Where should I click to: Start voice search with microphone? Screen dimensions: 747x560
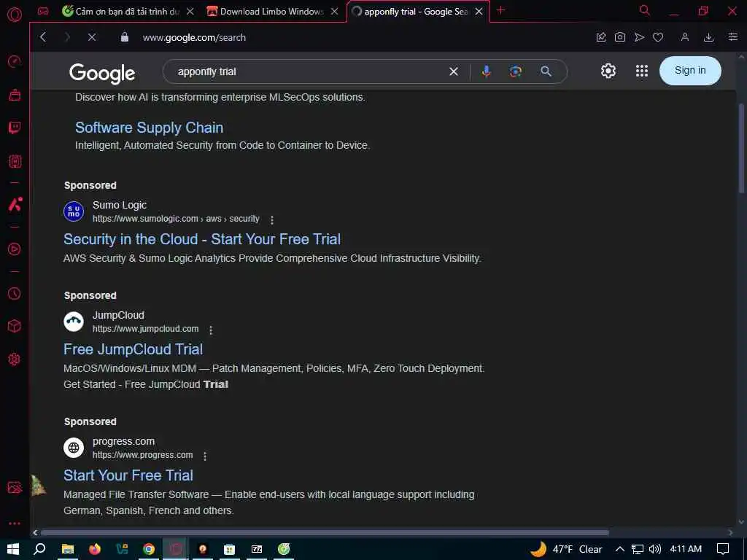click(487, 71)
